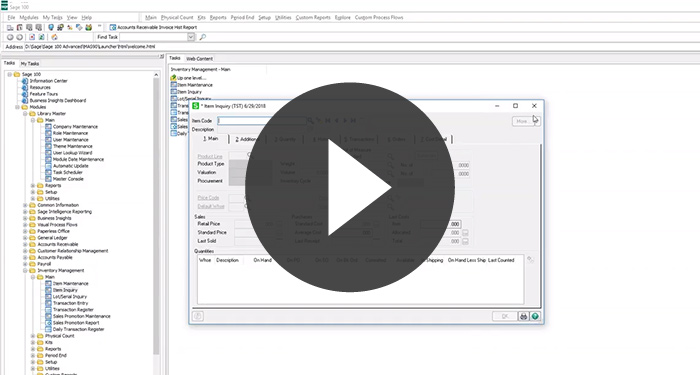This screenshot has width=700, height=375.
Task: Expand the Physical Count folder under Inventory Management
Action: 33,336
